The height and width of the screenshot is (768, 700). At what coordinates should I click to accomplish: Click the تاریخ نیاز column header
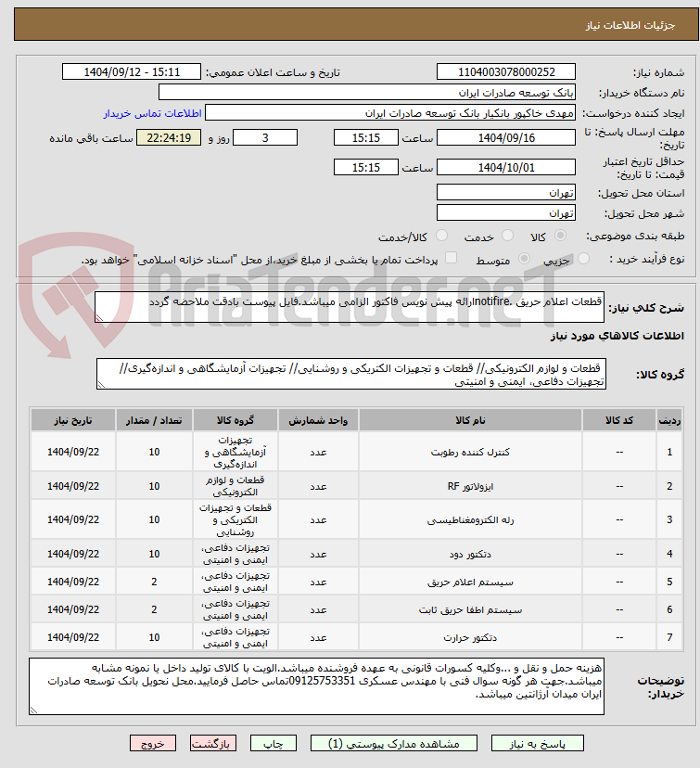73,420
